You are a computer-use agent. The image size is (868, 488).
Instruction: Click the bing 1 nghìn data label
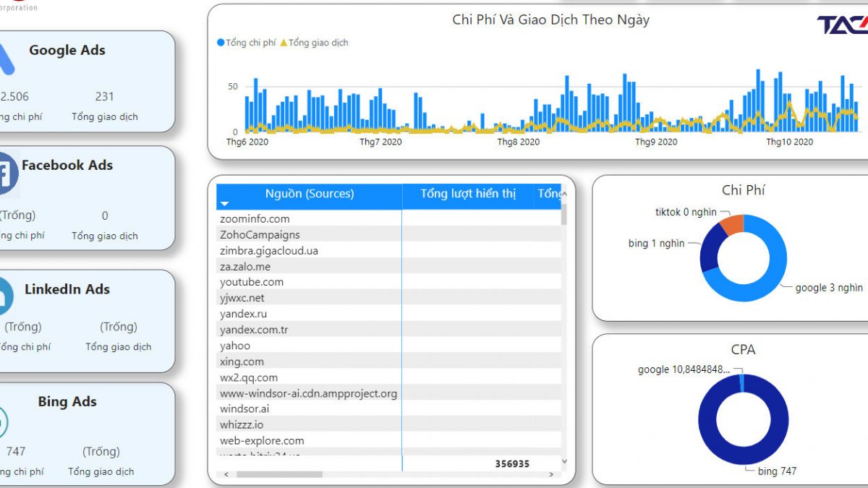point(656,244)
